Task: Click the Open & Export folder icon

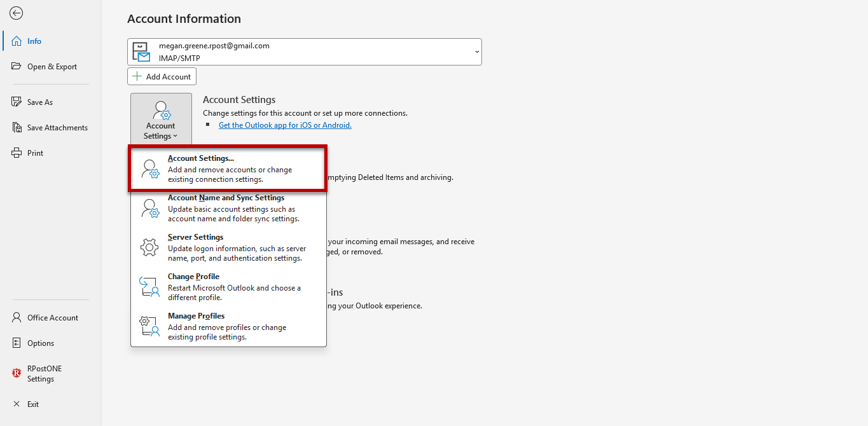Action: point(17,67)
